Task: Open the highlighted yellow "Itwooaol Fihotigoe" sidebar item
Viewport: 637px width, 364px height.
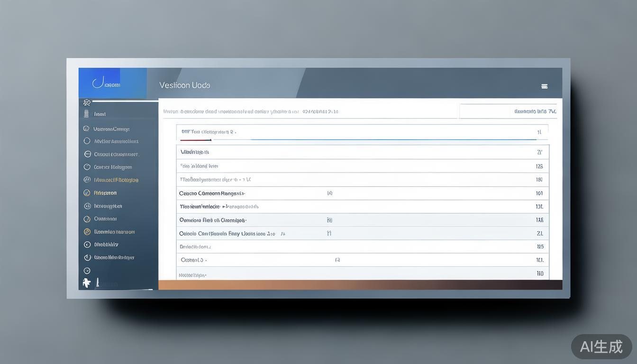Action: pyautogui.click(x=116, y=180)
